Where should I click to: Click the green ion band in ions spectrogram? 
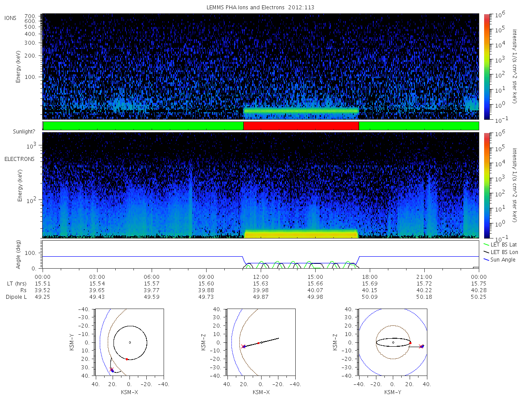tap(301, 110)
